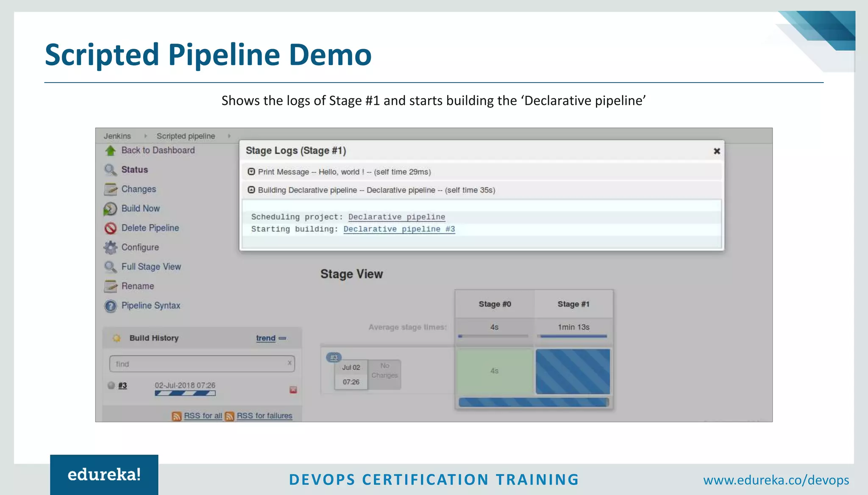Open Configure in the side panel
Image resolution: width=868 pixels, height=495 pixels.
[140, 247]
